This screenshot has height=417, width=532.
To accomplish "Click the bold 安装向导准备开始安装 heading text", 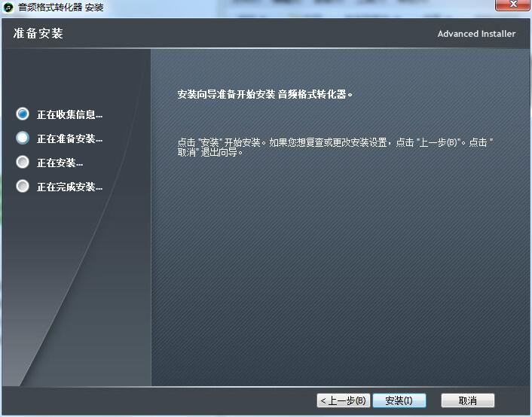I will point(265,95).
